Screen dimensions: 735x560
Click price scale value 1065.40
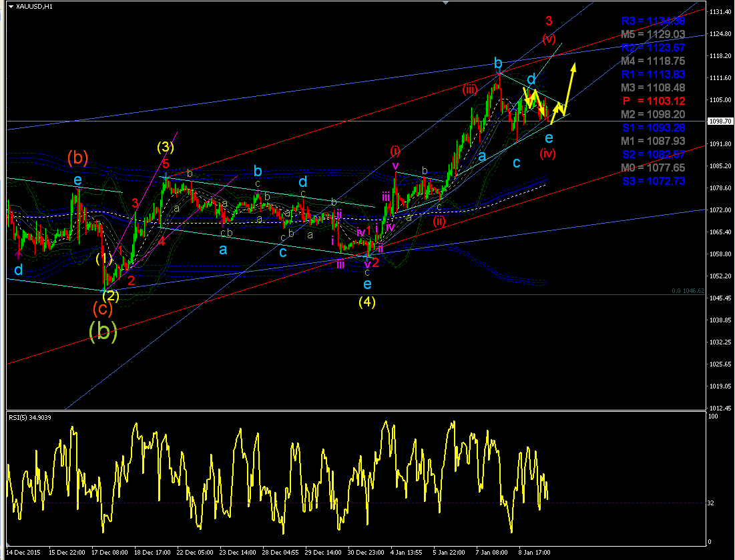click(x=720, y=232)
